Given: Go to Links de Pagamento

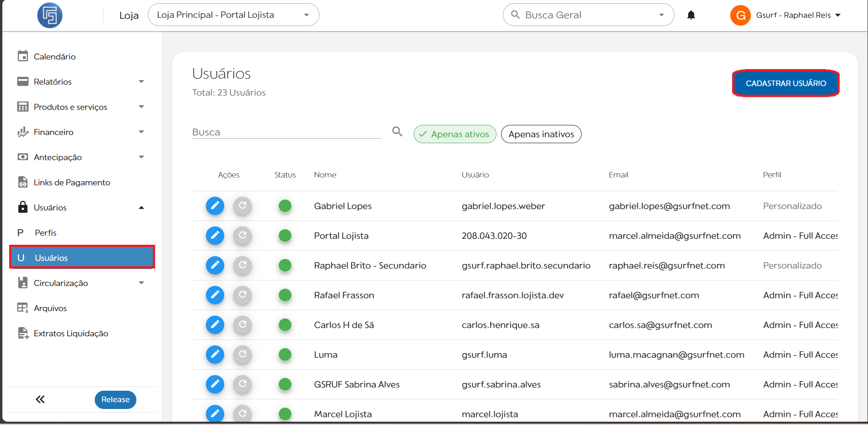Looking at the screenshot, I should (72, 183).
